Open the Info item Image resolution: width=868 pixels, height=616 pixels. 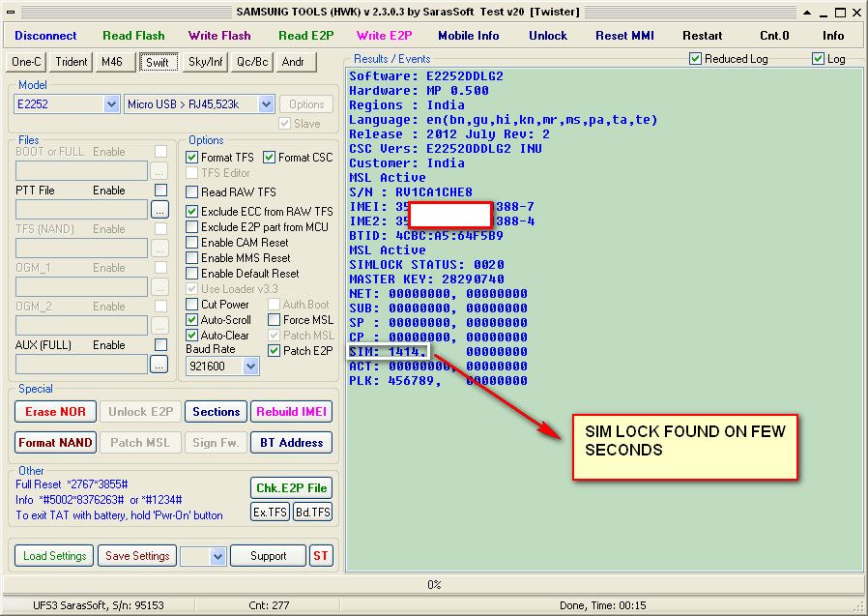pyautogui.click(x=832, y=36)
